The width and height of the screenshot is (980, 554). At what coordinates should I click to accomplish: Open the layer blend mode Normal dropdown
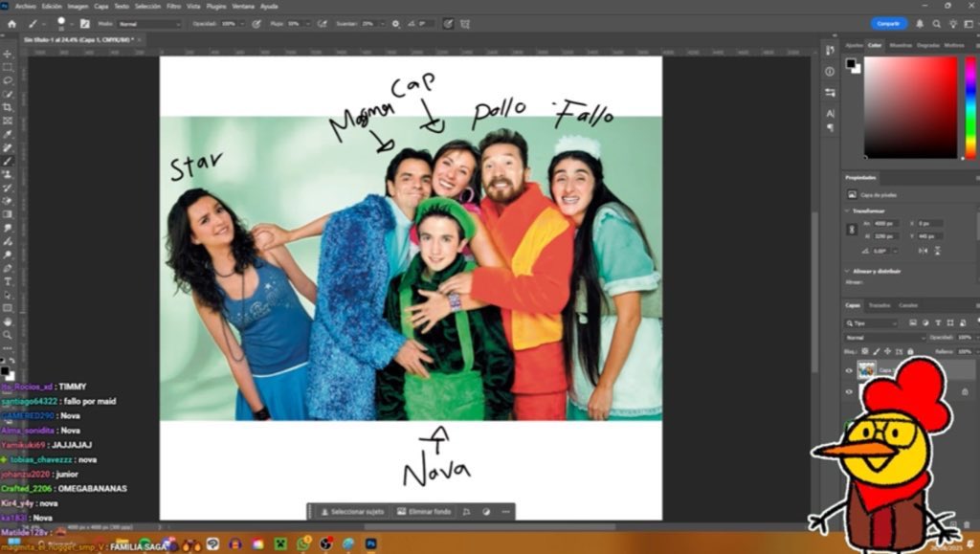click(x=884, y=337)
